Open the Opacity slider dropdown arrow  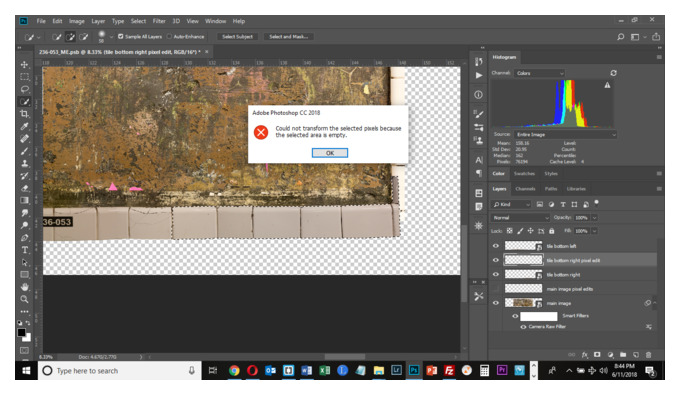pos(595,218)
